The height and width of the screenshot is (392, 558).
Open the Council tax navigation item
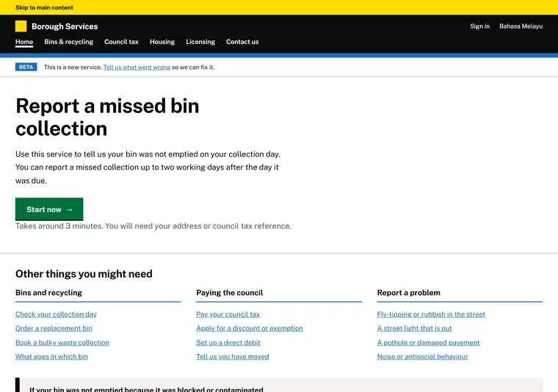point(121,42)
